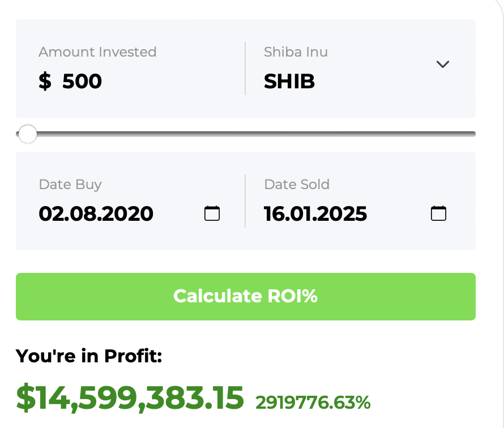Click the Shiba Inu dropdown label
The width and height of the screenshot is (504, 428).
295,52
